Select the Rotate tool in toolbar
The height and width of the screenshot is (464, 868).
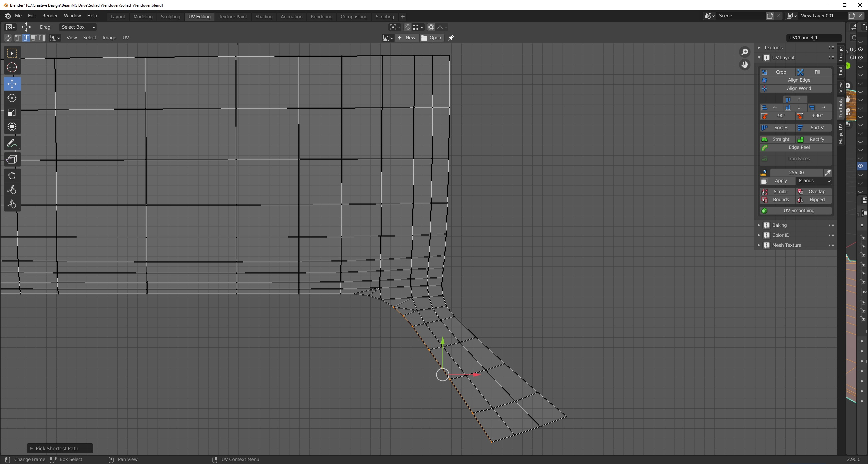pos(12,98)
